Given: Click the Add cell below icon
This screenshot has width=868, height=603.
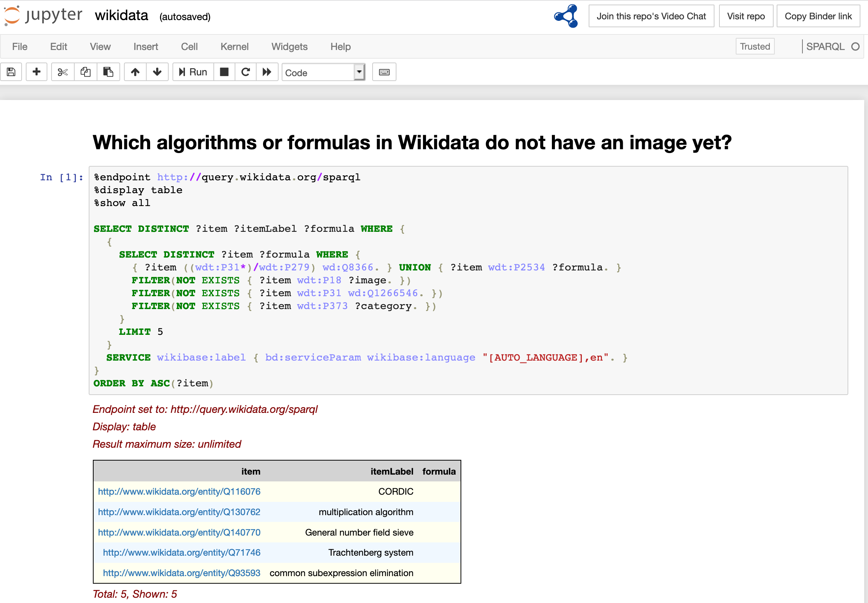Looking at the screenshot, I should 36,72.
